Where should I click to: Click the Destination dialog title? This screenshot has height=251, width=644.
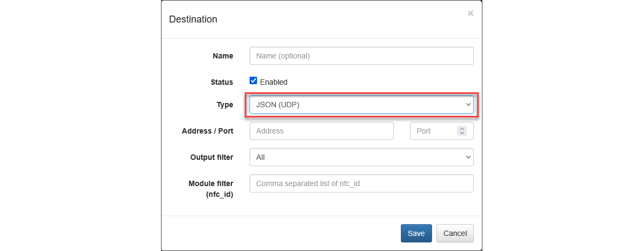(x=193, y=19)
